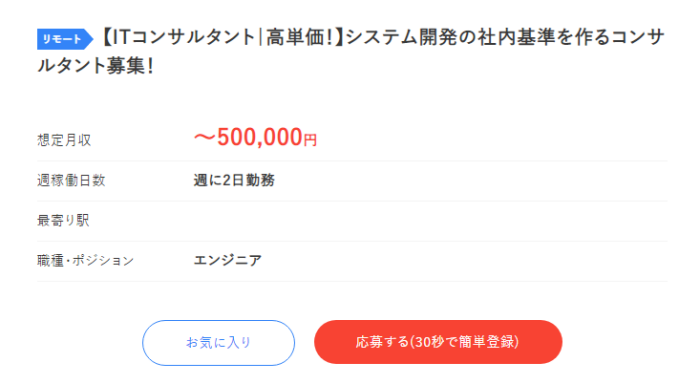Click the empty value beside 最寄り駅

(x=430, y=221)
